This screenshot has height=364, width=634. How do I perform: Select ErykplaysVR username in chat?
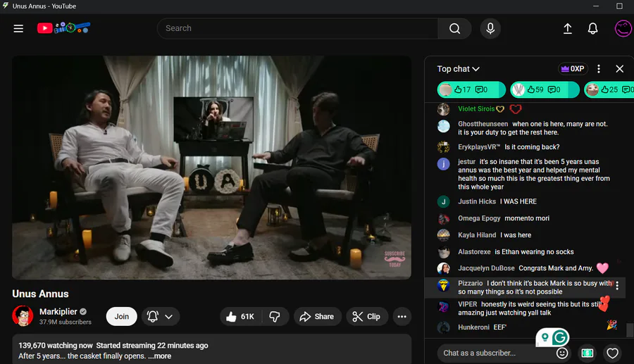479,147
